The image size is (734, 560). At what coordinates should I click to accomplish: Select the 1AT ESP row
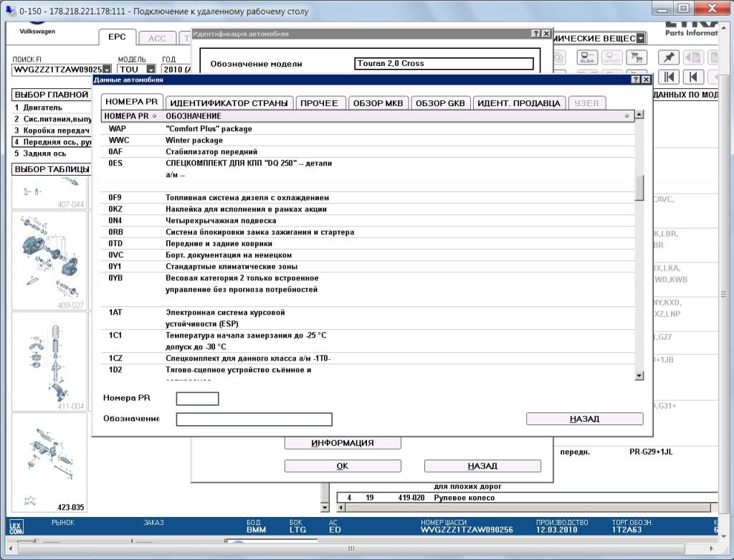tap(368, 318)
